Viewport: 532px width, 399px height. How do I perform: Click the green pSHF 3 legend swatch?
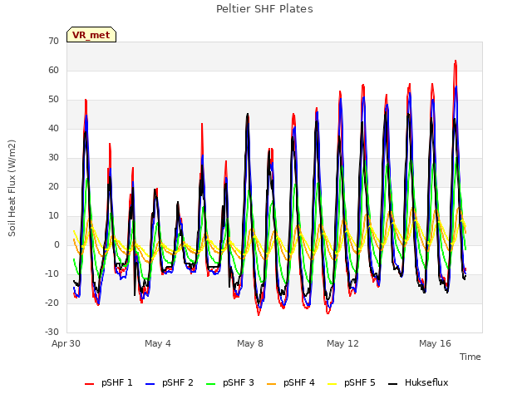[210, 384]
